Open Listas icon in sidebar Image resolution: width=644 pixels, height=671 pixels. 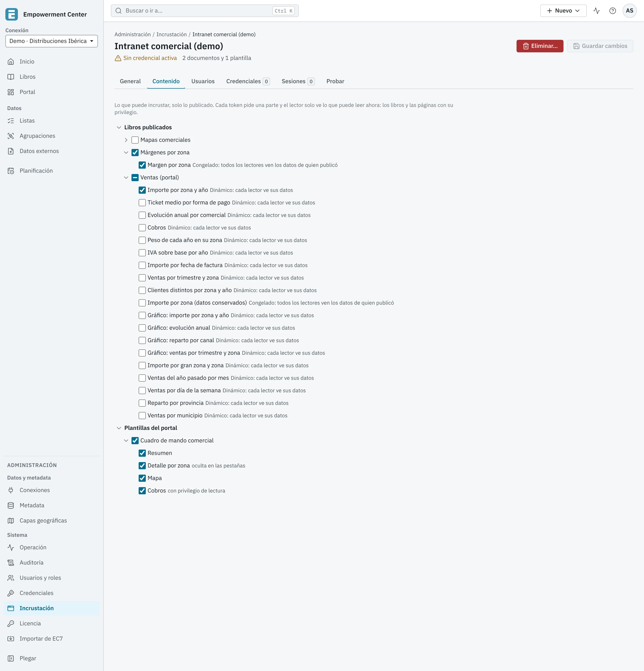(11, 121)
